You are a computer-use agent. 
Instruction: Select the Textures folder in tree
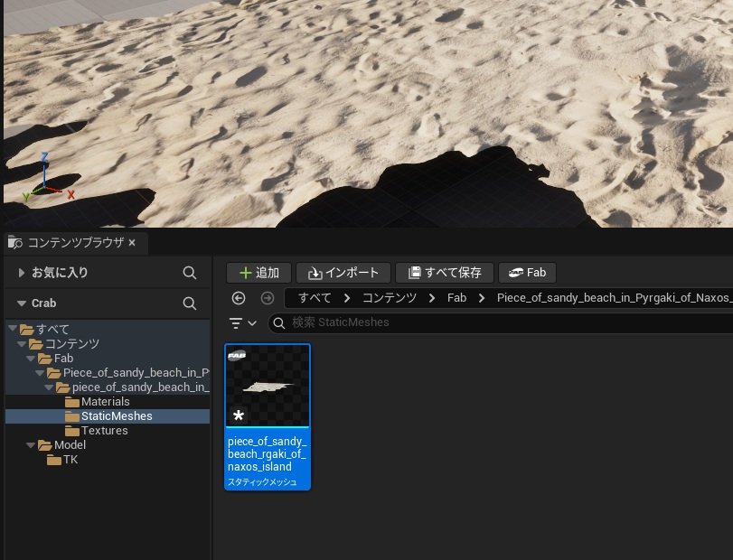coord(104,431)
